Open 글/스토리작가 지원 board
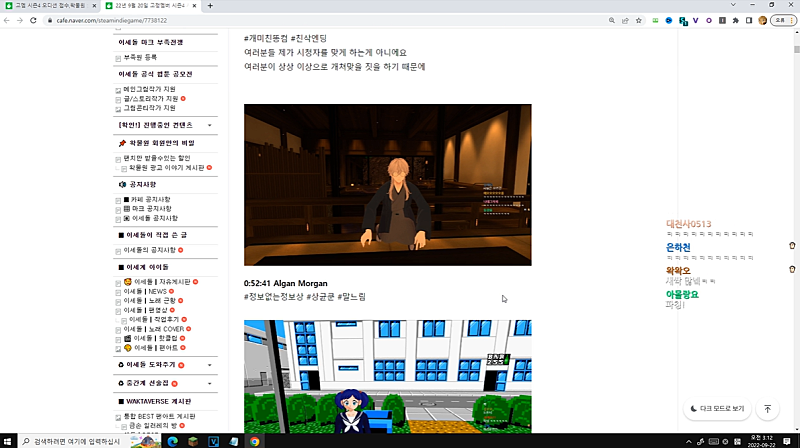Image resolution: width=800 pixels, height=448 pixels. click(x=151, y=98)
